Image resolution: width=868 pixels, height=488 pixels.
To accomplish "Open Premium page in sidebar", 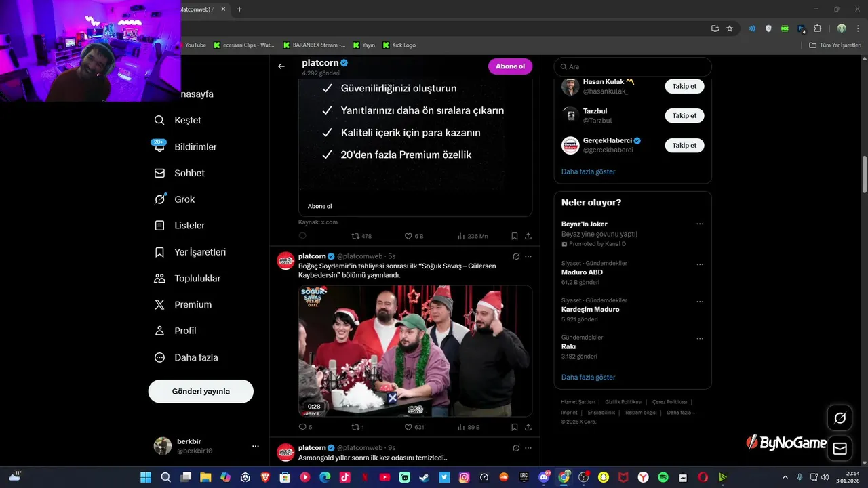I will 182,305.
